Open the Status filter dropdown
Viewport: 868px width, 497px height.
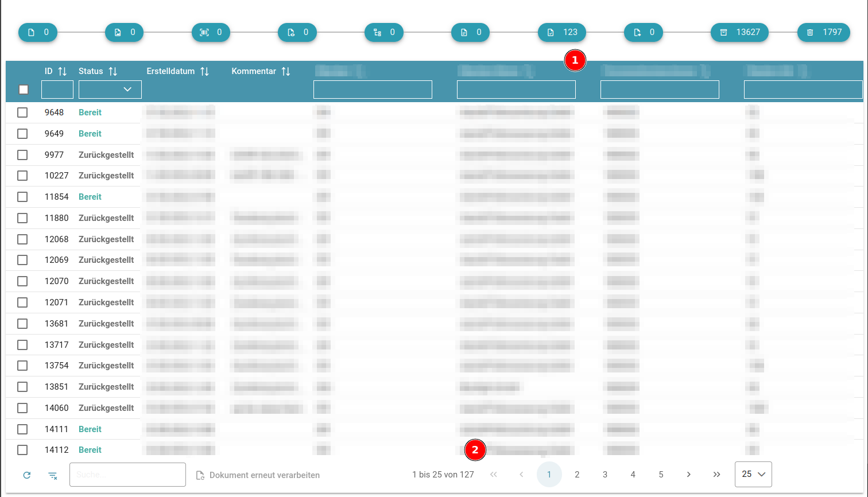click(x=110, y=90)
